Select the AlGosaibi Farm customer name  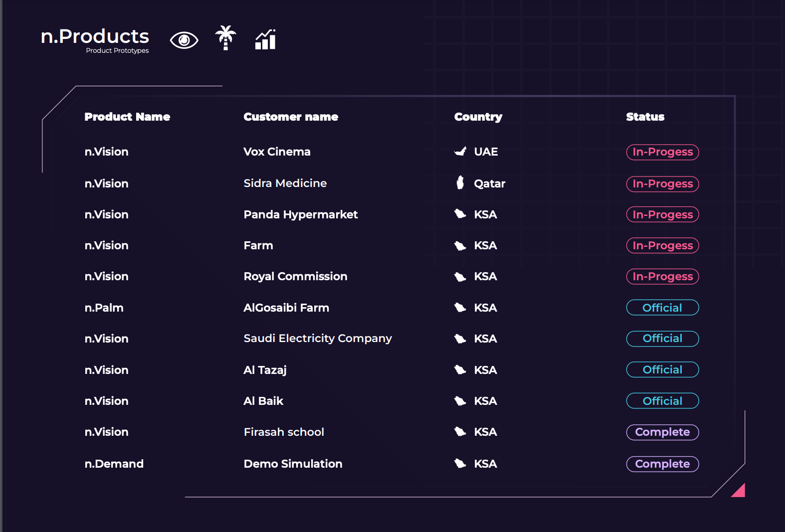286,308
